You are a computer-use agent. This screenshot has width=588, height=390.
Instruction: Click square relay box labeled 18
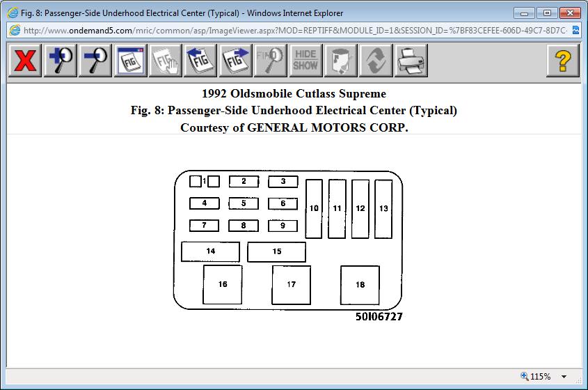coord(360,285)
